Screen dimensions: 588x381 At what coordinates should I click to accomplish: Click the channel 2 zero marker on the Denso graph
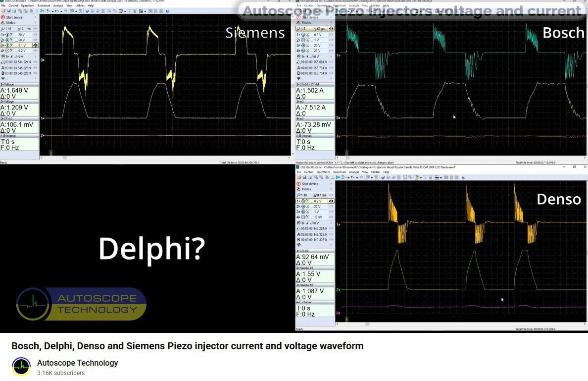point(338,290)
